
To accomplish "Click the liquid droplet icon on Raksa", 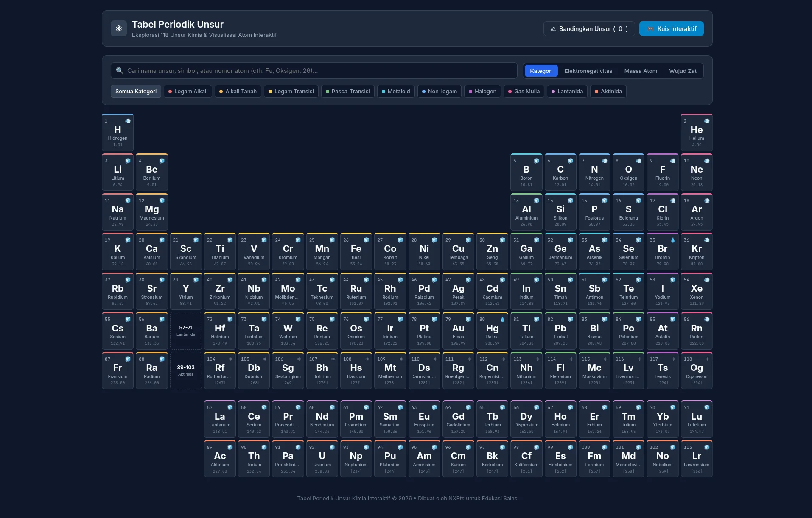I will coord(502,319).
